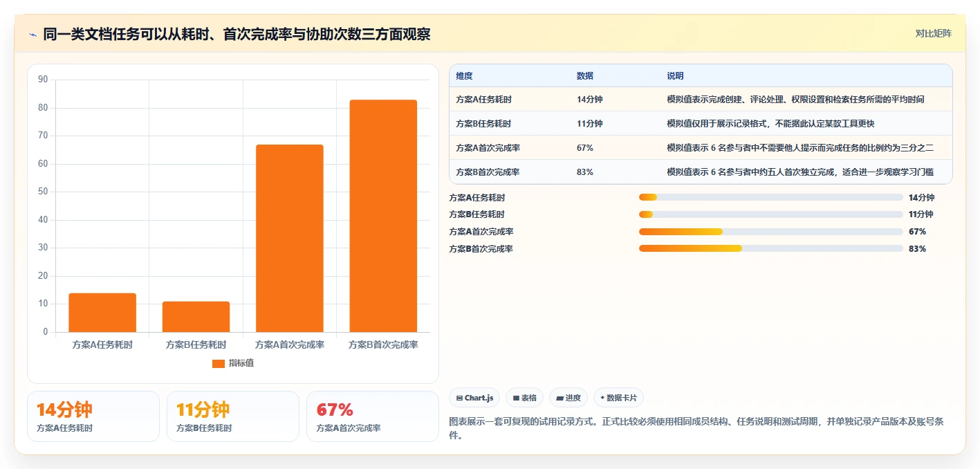Screen dimensions: 980x469
Task: Click the 83% table data cell
Action: pyautogui.click(x=585, y=172)
